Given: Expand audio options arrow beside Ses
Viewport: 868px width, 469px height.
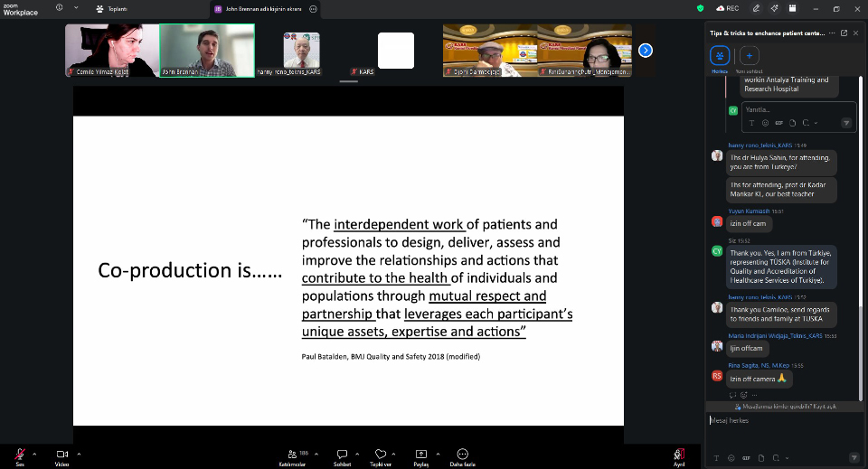Looking at the screenshot, I should (34, 454).
